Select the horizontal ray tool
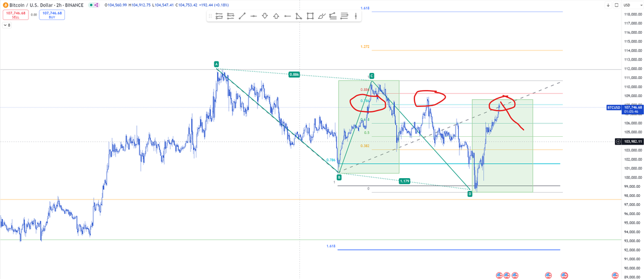 pos(288,16)
